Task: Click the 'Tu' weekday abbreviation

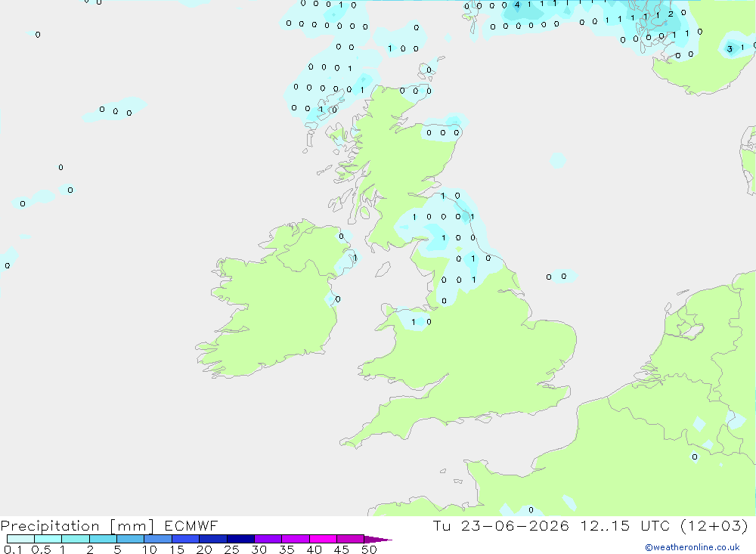Action: (442, 525)
